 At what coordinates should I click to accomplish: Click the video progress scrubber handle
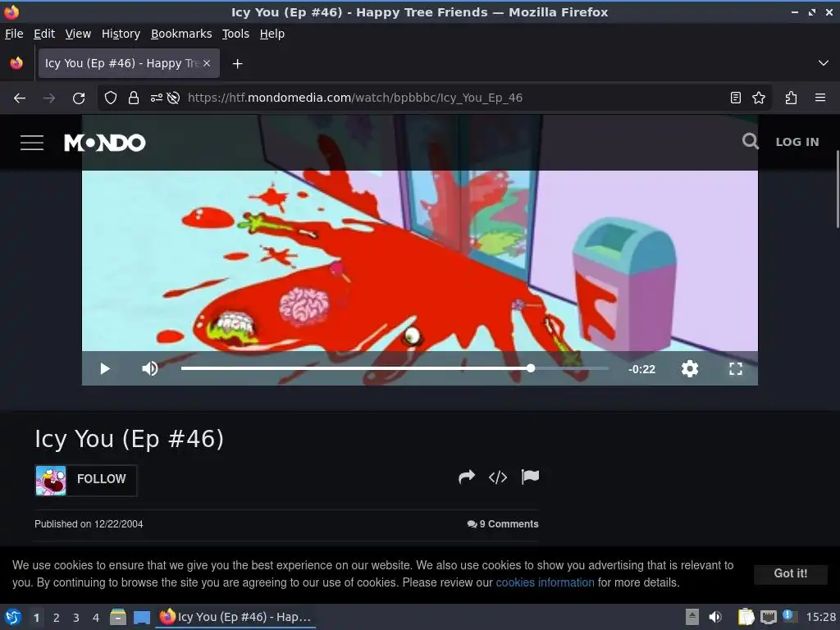click(531, 368)
